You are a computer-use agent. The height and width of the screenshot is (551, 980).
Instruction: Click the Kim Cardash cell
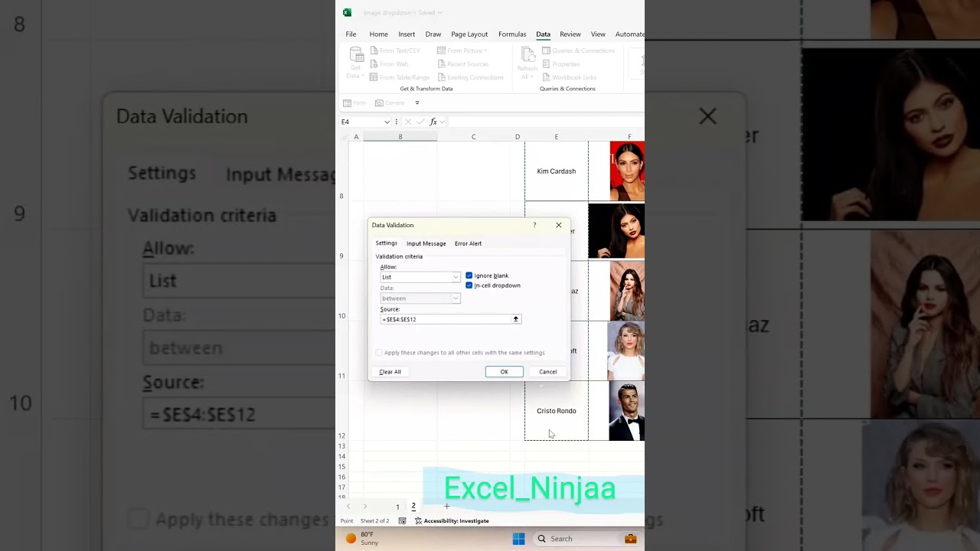[557, 171]
